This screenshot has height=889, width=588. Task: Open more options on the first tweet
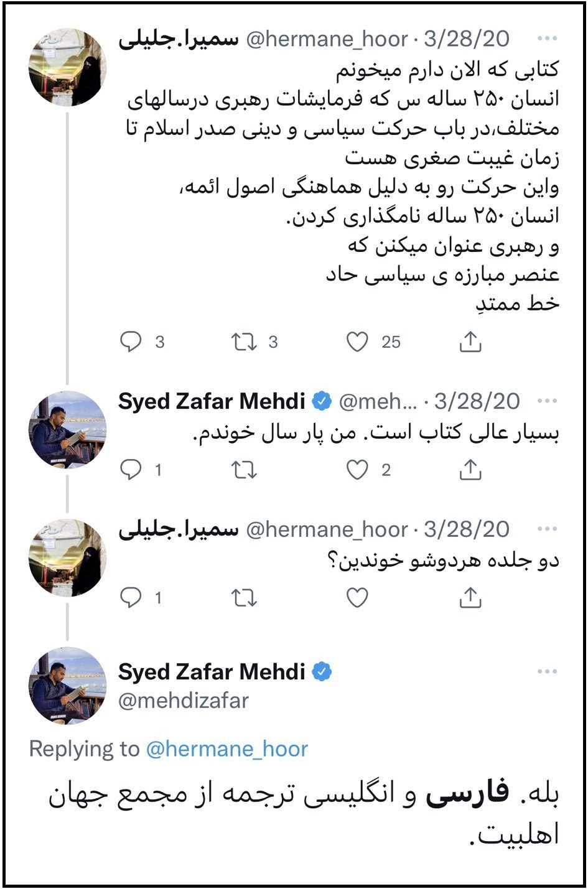pyautogui.click(x=547, y=39)
